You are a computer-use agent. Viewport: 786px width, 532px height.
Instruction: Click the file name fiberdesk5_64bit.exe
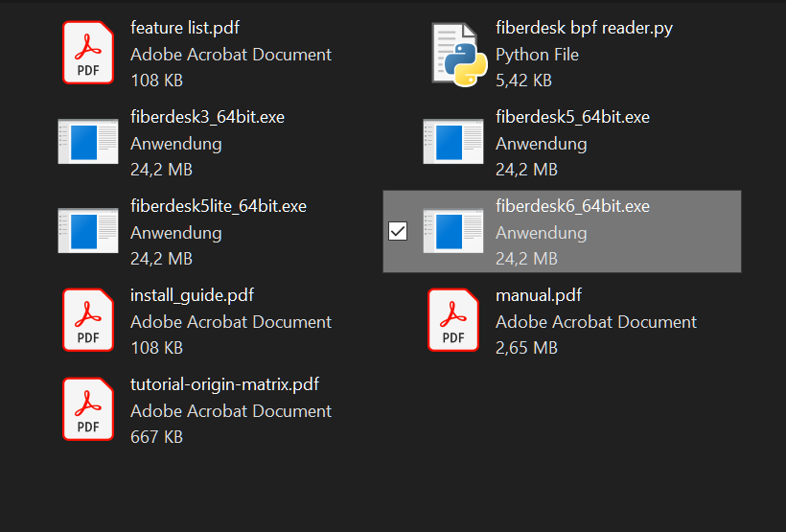[x=572, y=117]
